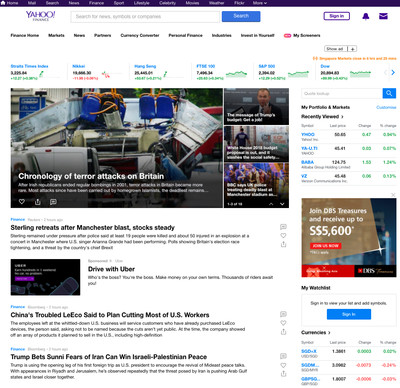This screenshot has width=400, height=388.
Task: Open the Currency Converter menu item
Action: pos(140,35)
